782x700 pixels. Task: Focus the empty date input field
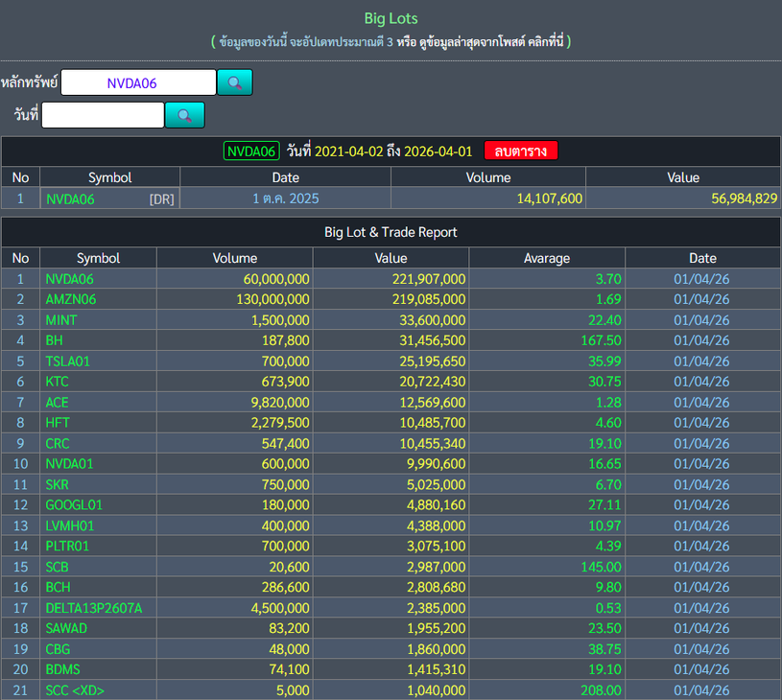pos(103,115)
